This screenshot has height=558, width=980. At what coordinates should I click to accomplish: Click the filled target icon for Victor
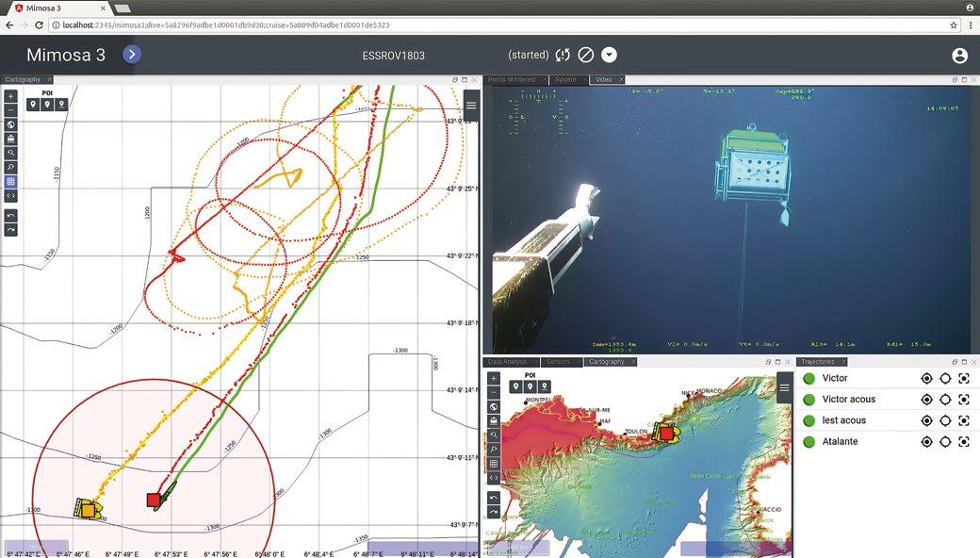tap(927, 378)
